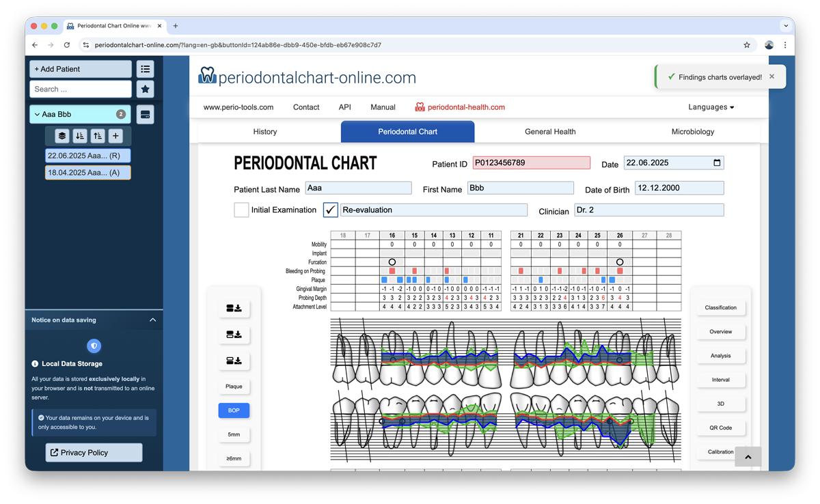Open the patient list view icon

145,69
